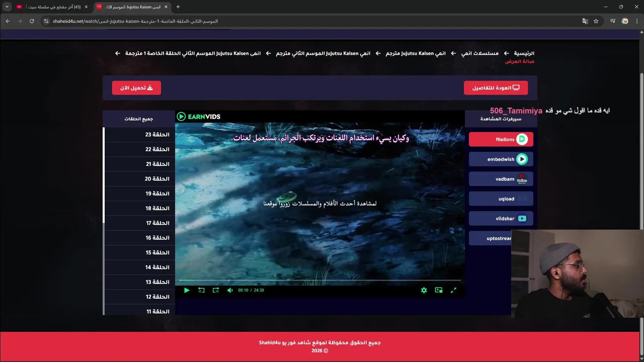Skip forward 10 seconds in the player
Image resolution: width=644 pixels, height=362 pixels.
point(216,290)
